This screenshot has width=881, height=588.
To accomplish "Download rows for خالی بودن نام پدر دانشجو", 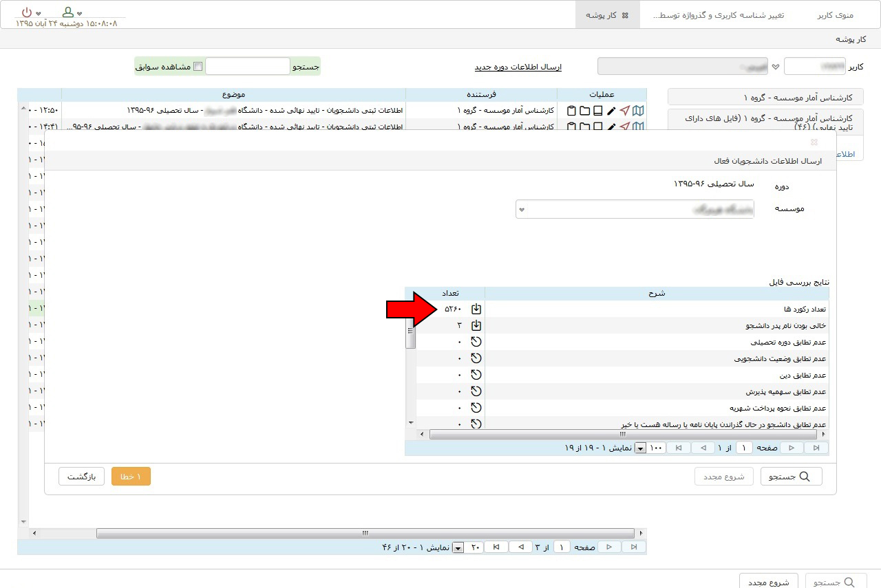I will 476,325.
